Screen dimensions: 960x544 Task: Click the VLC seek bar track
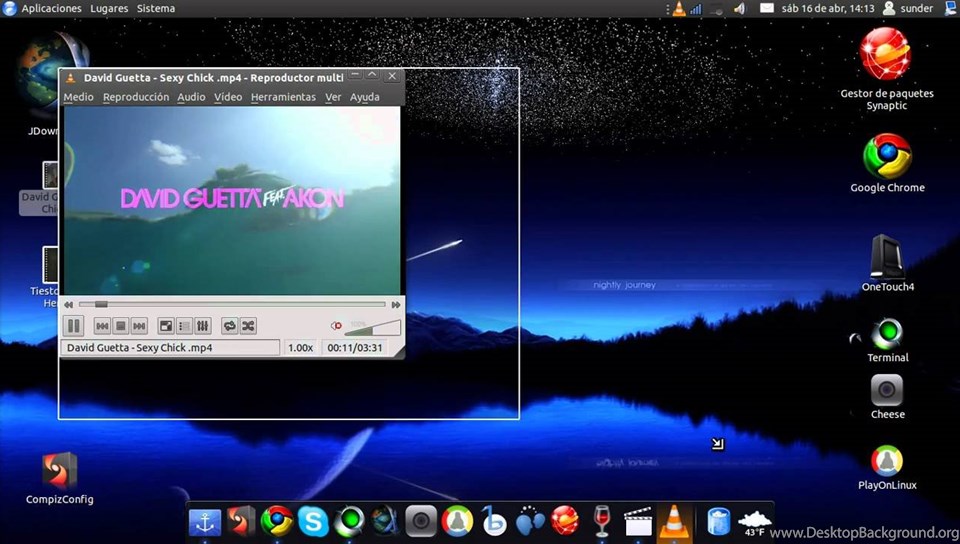232,304
